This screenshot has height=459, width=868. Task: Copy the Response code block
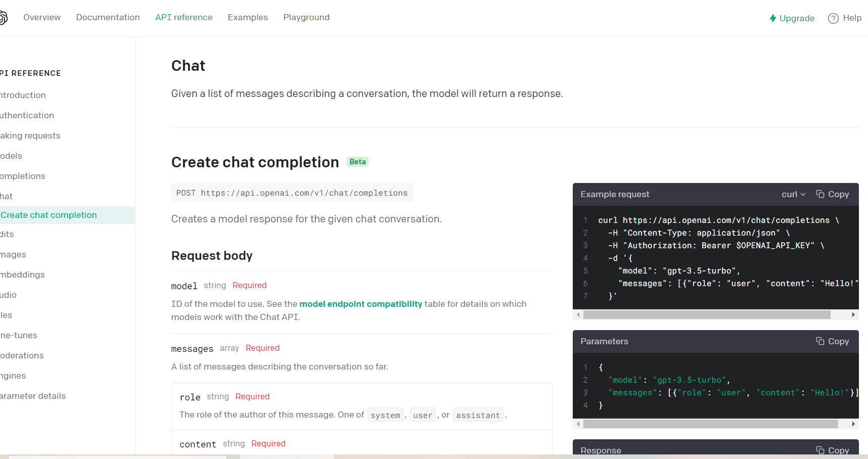(832, 450)
